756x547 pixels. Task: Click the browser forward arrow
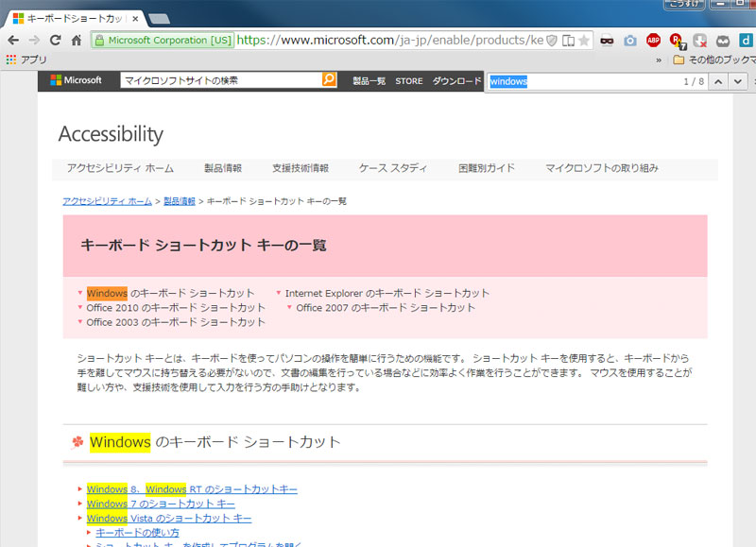(34, 40)
